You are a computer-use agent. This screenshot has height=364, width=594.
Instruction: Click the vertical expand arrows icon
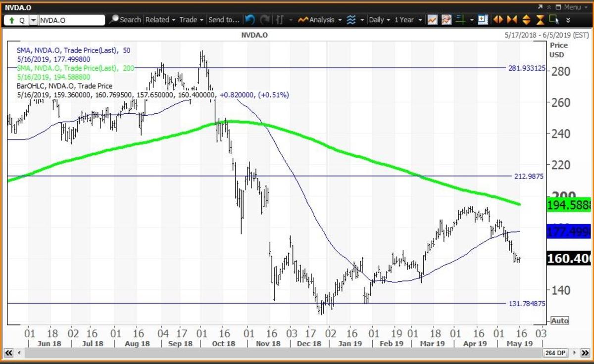(526, 20)
